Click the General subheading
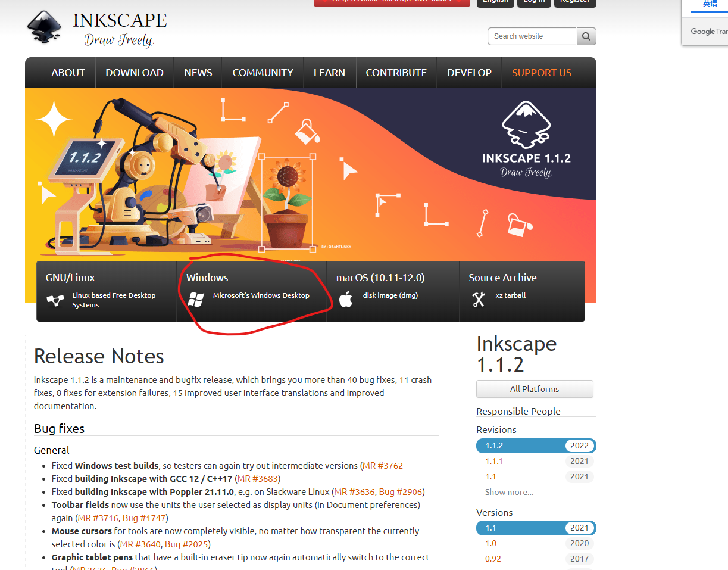728x570 pixels. tap(52, 450)
